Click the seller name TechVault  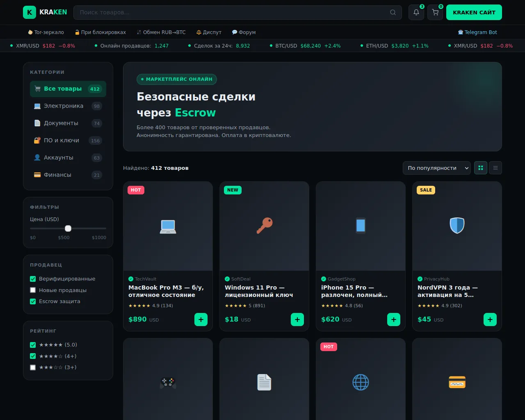click(146, 279)
